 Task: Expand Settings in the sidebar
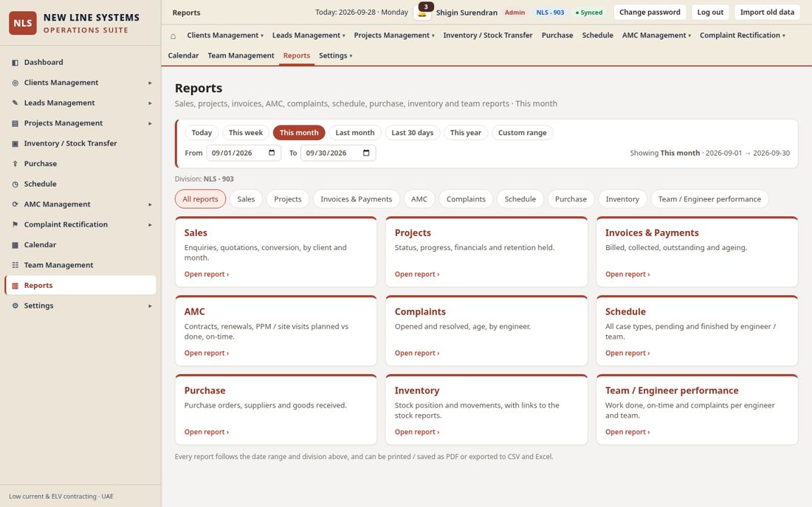pos(150,306)
